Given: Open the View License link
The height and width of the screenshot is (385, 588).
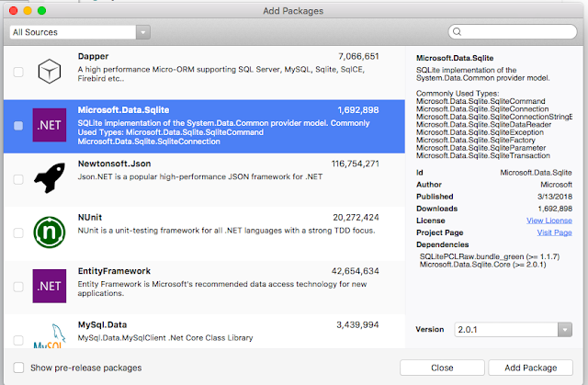Looking at the screenshot, I should [x=548, y=221].
